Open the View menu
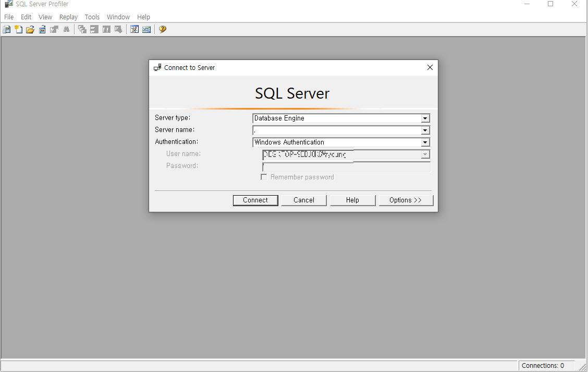 point(45,17)
